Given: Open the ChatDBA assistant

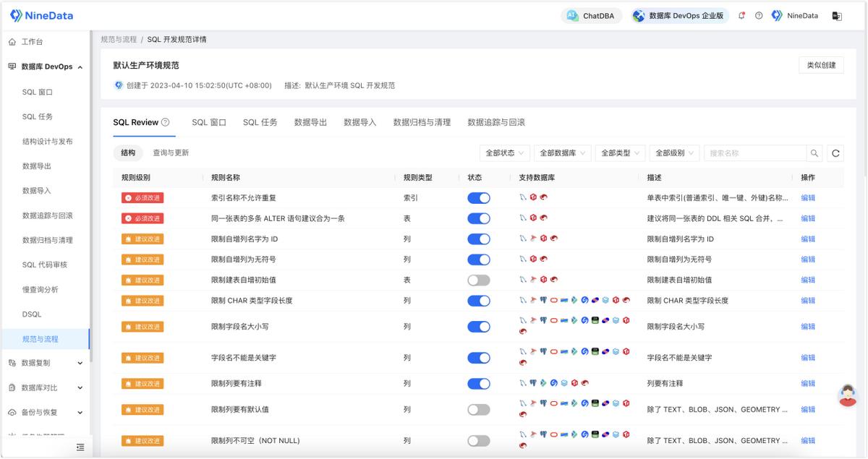Looking at the screenshot, I should [592, 16].
